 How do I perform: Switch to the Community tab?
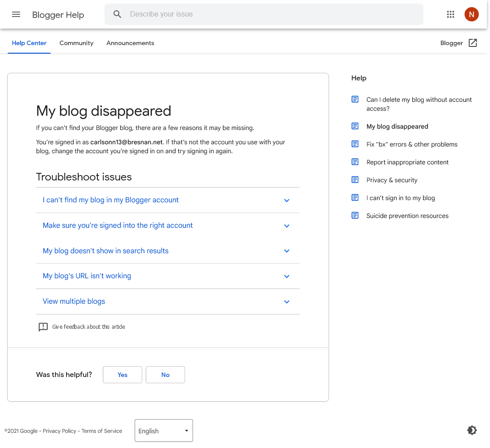pos(76,43)
